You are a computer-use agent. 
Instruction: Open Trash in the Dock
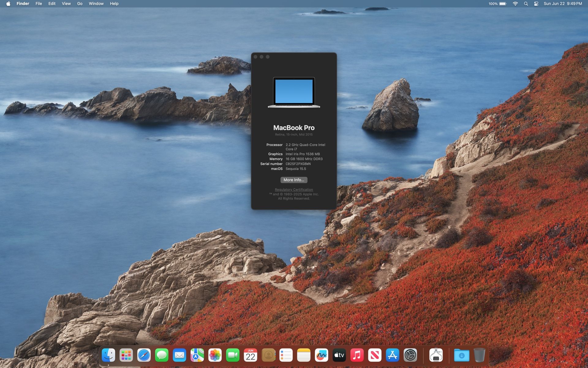click(479, 355)
